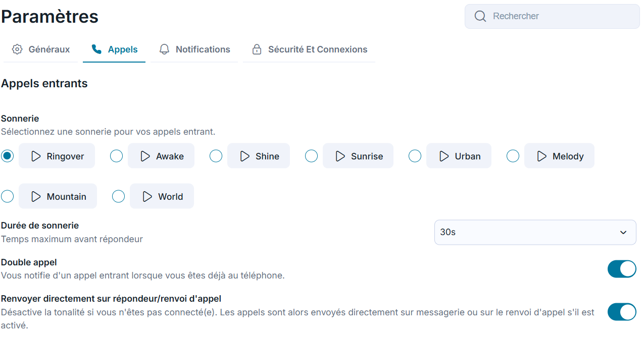
Task: Turn off Renvoyer directement sur répondeur toggle
Action: click(622, 312)
